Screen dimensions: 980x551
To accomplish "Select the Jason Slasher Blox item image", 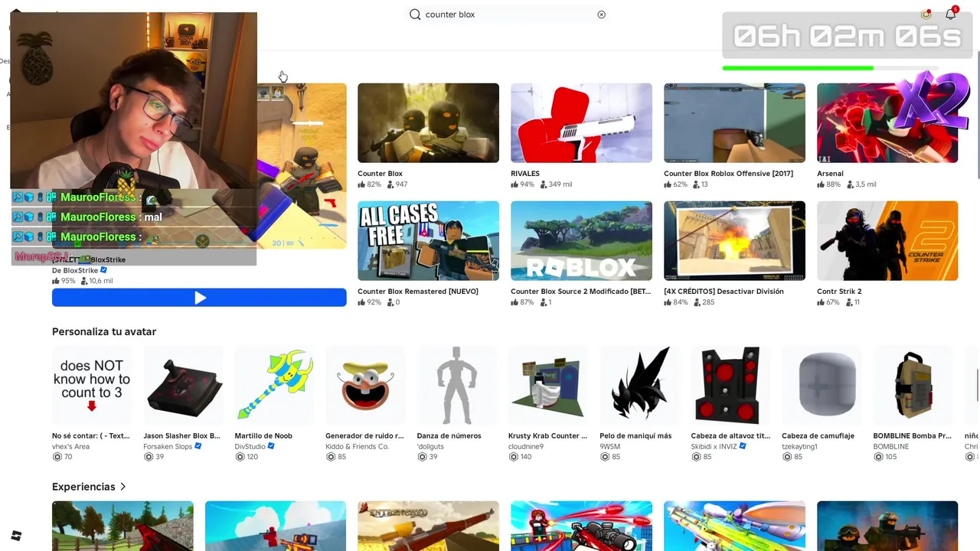I will point(183,386).
